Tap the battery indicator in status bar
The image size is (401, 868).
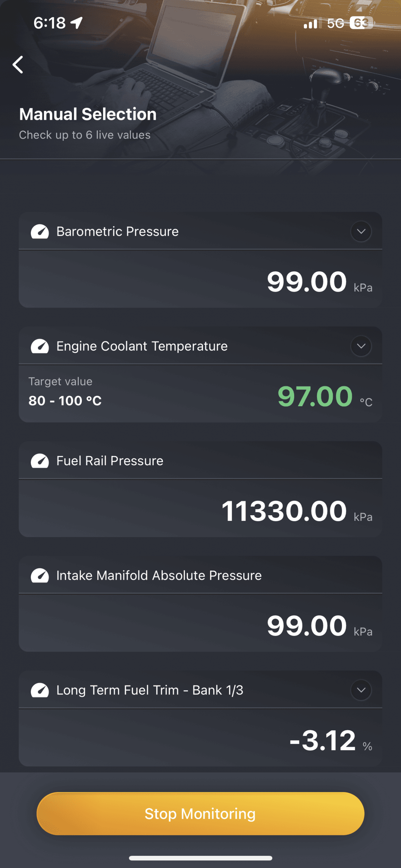361,23
